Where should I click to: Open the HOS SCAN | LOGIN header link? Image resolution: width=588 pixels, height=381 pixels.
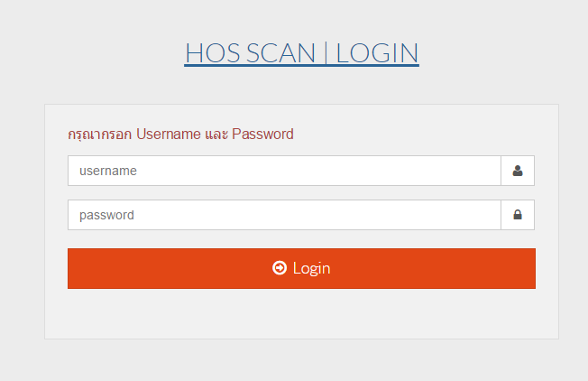point(301,53)
